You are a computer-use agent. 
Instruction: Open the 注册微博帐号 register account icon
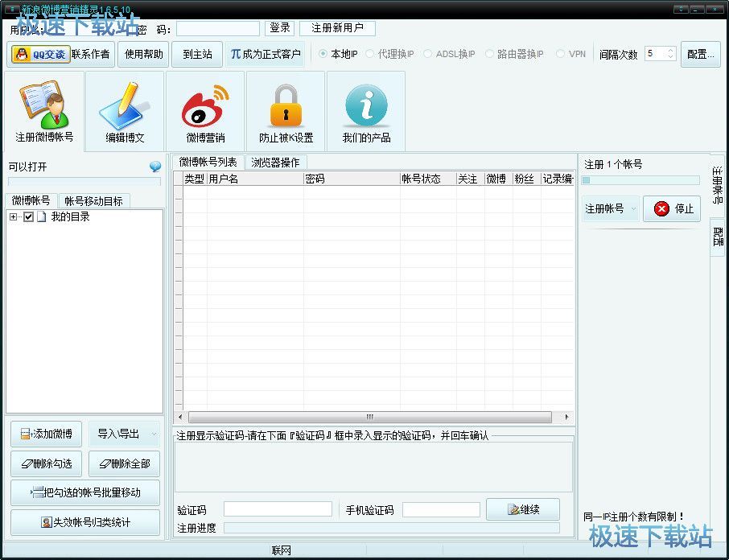44,110
